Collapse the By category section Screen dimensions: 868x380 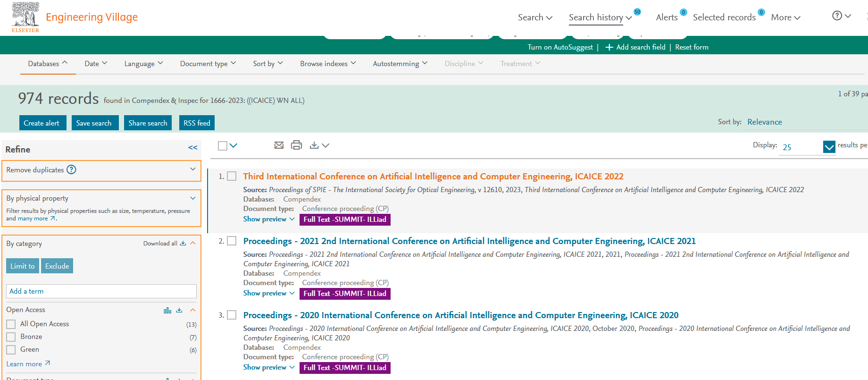point(192,243)
